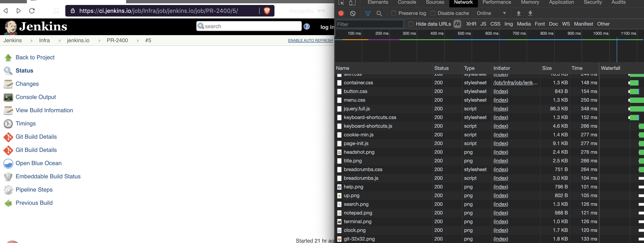The image size is (644, 243).
Task: Click the DevTools element inspector icon
Action: [341, 2]
